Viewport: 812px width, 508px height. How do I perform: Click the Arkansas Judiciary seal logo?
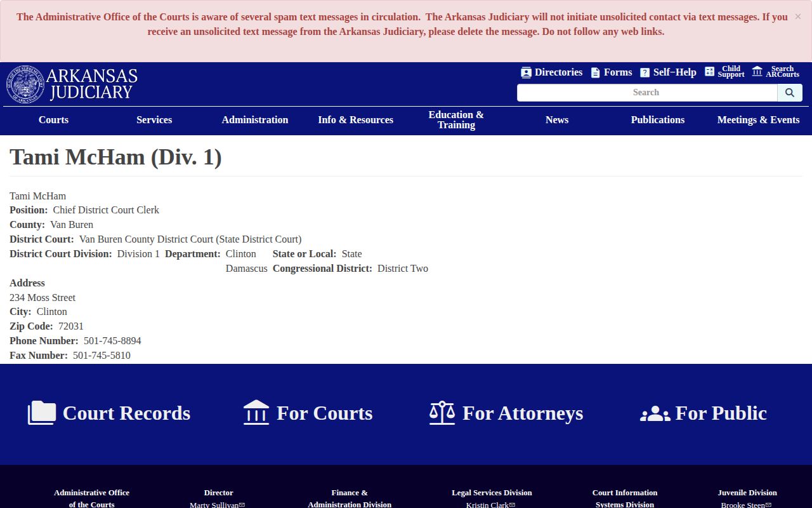point(25,84)
